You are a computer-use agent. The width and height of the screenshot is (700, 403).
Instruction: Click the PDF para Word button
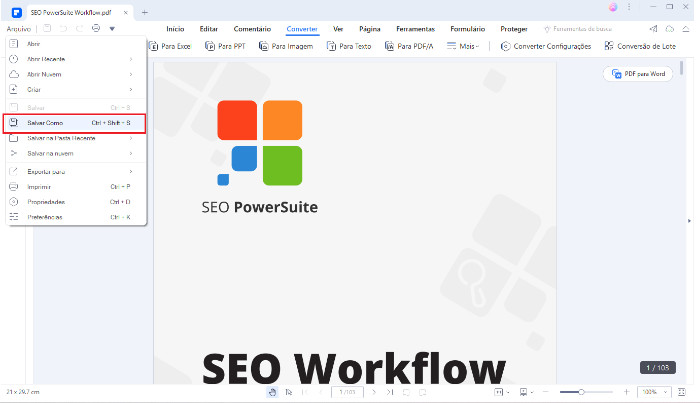coord(638,74)
